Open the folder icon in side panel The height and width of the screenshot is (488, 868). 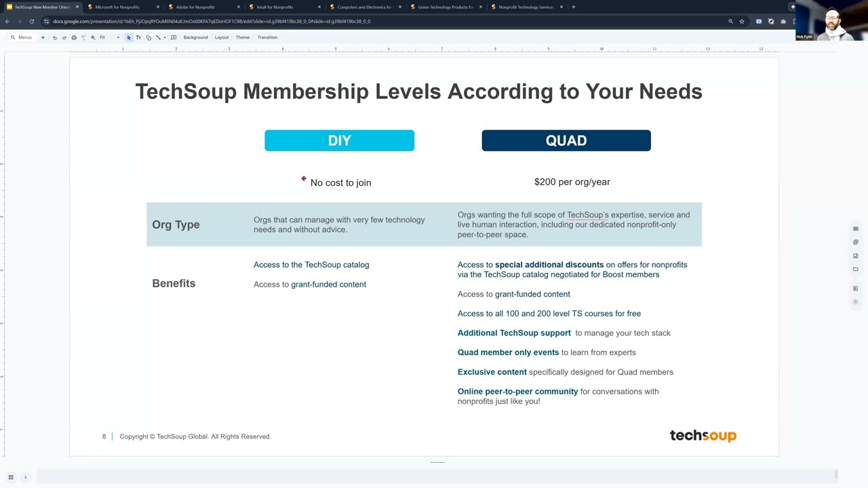856,269
